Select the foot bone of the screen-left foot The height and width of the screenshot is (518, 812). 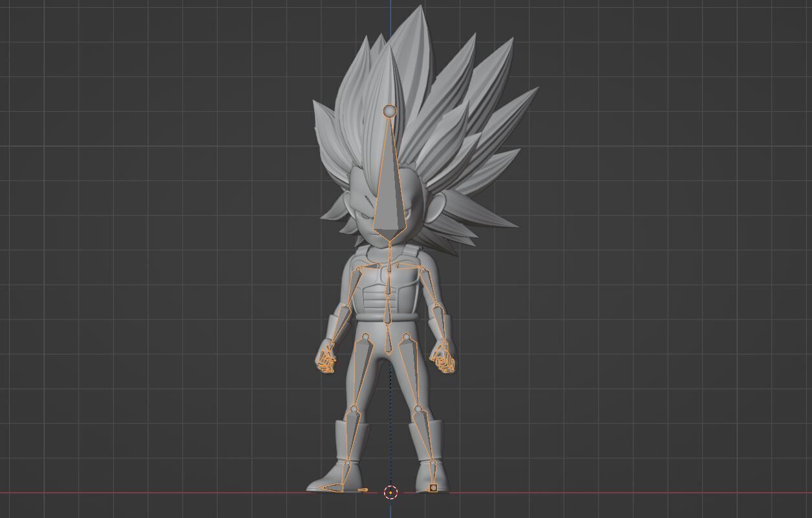point(334,486)
